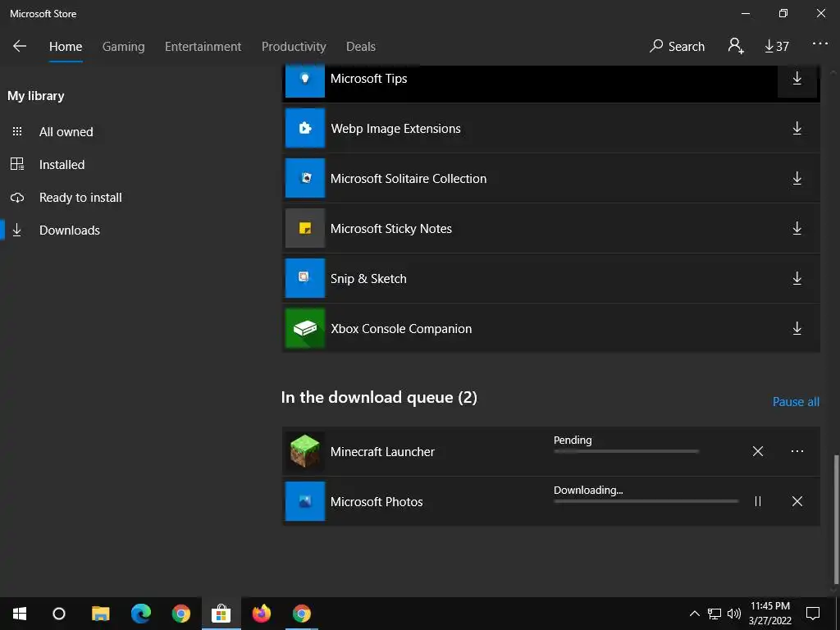Click the page vertical scrollbar thumb

pyautogui.click(x=834, y=518)
